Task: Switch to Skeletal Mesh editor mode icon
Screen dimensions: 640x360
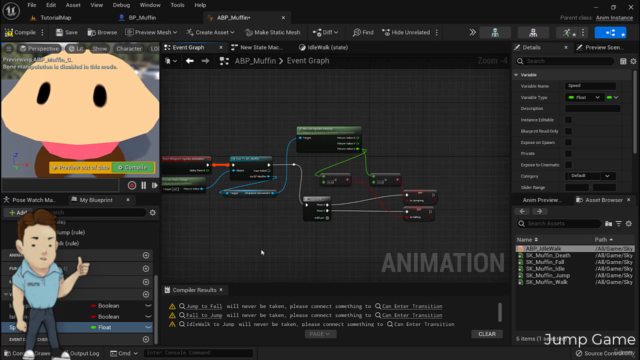Action: (x=533, y=33)
